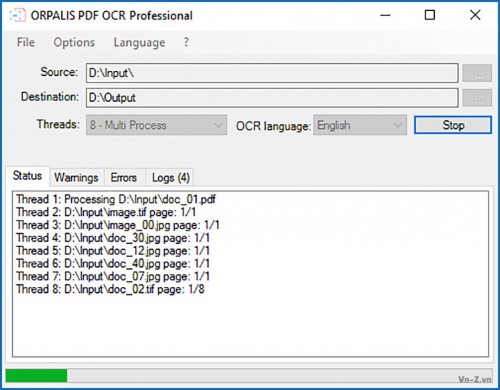
Task: Select the Thread 5 doc_12.jpg status line
Action: 113,251
